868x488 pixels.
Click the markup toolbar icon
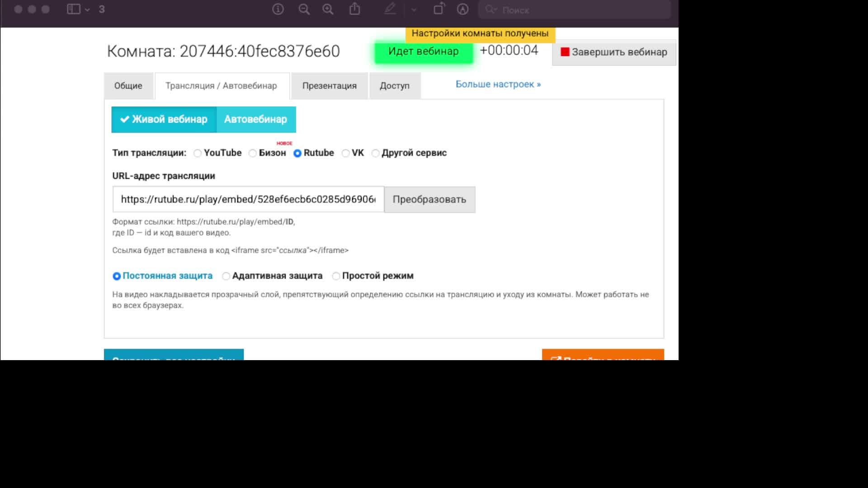(x=462, y=9)
